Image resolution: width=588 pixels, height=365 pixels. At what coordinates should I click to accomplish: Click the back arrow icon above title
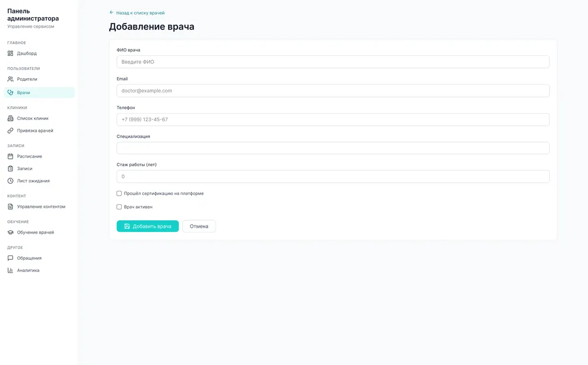(x=111, y=12)
